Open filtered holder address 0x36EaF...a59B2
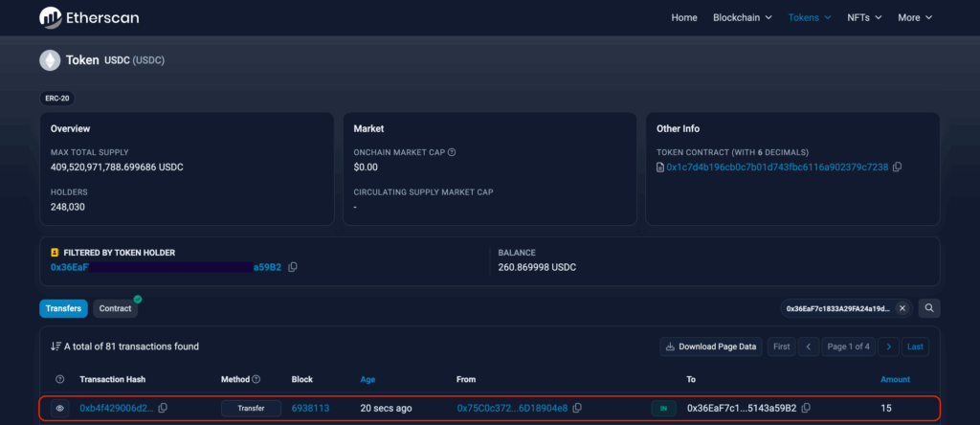 point(166,267)
